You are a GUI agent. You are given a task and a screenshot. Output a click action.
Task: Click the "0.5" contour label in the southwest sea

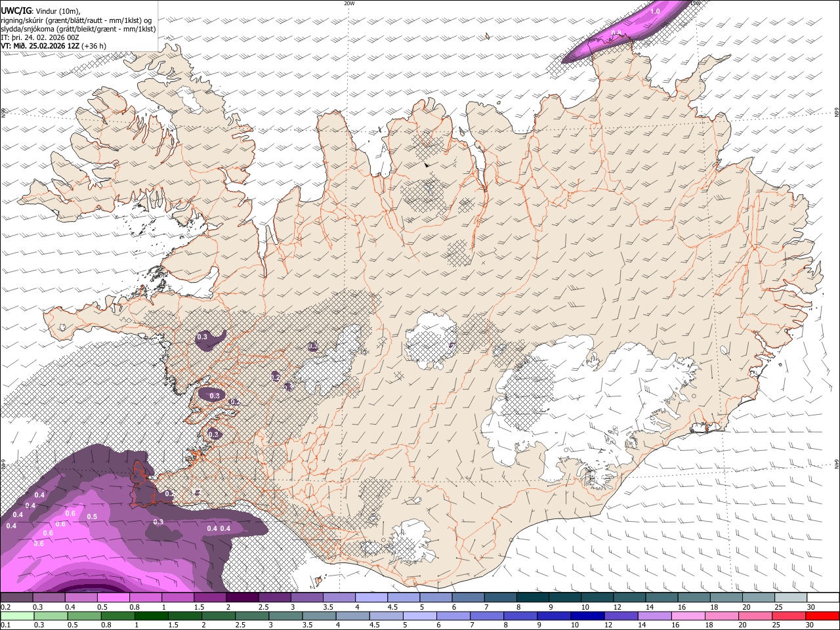92,516
